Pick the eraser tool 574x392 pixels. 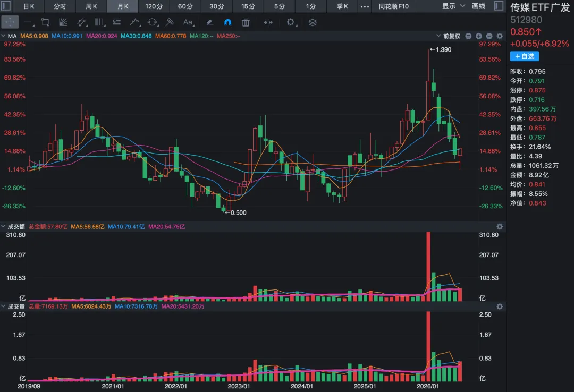click(210, 22)
